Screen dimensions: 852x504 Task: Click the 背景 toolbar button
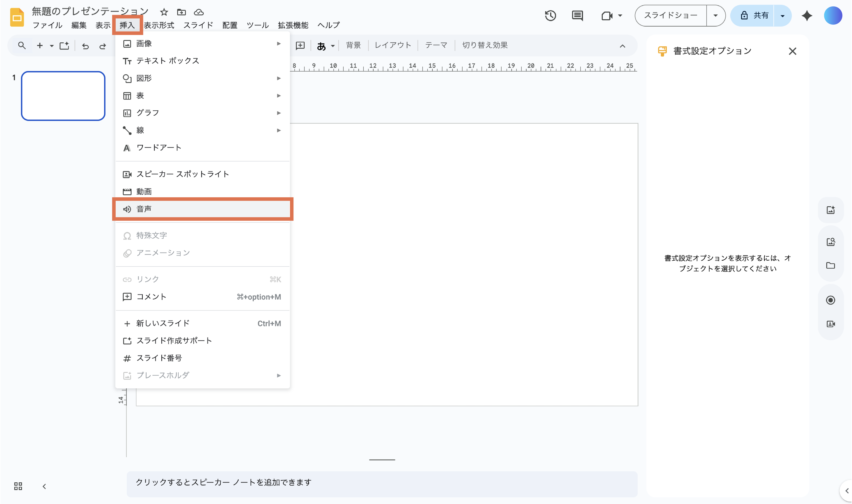pyautogui.click(x=353, y=45)
